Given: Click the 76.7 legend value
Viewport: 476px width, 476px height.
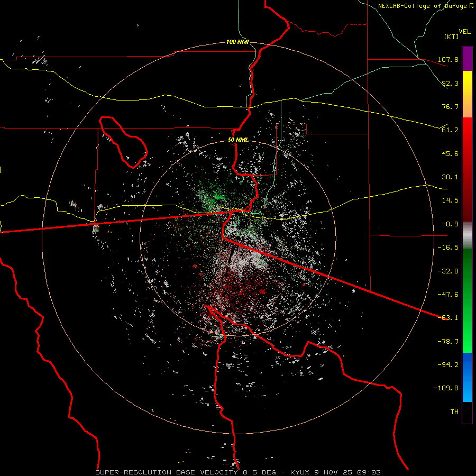Looking at the screenshot, I should click(450, 106).
